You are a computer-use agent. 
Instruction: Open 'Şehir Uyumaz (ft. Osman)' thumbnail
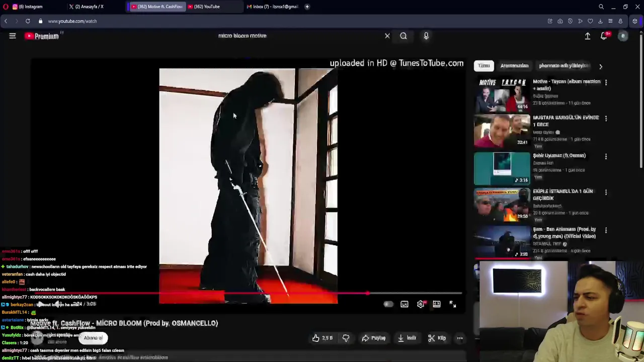pyautogui.click(x=502, y=168)
